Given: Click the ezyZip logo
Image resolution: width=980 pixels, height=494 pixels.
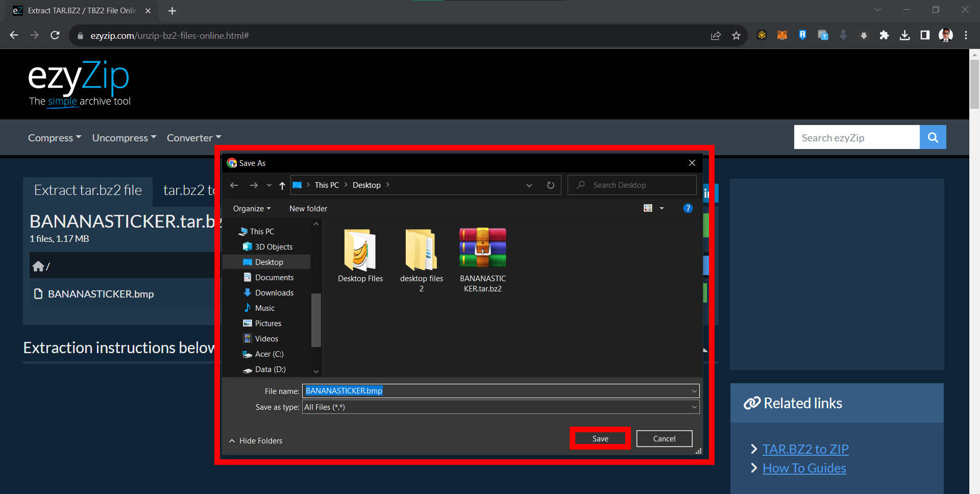Looking at the screenshot, I should pos(78,77).
